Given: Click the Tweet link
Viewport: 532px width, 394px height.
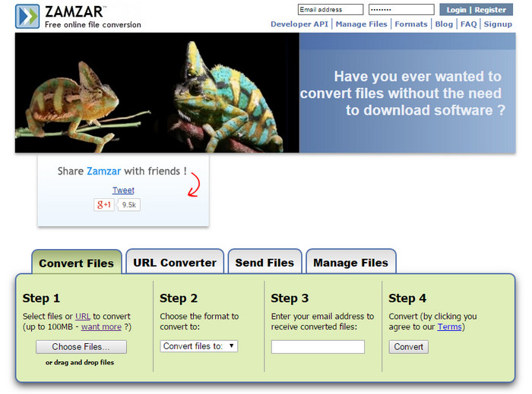Looking at the screenshot, I should click(x=123, y=190).
